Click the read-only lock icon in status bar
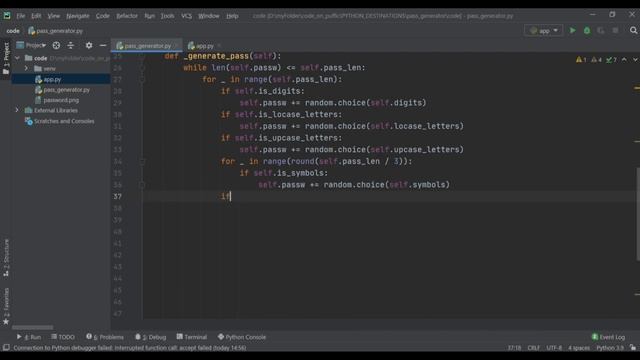This screenshot has height=360, width=640. click(633, 348)
